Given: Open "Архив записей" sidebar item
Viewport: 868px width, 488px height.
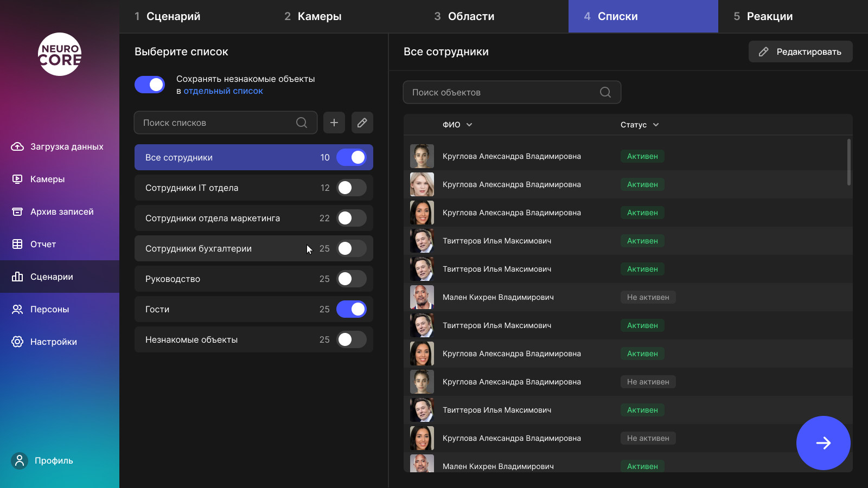Looking at the screenshot, I should pos(60,211).
